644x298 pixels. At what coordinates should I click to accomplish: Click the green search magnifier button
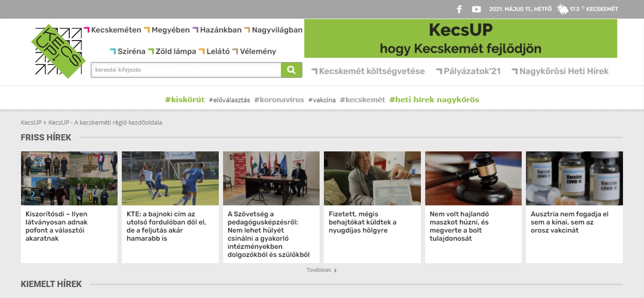point(292,70)
